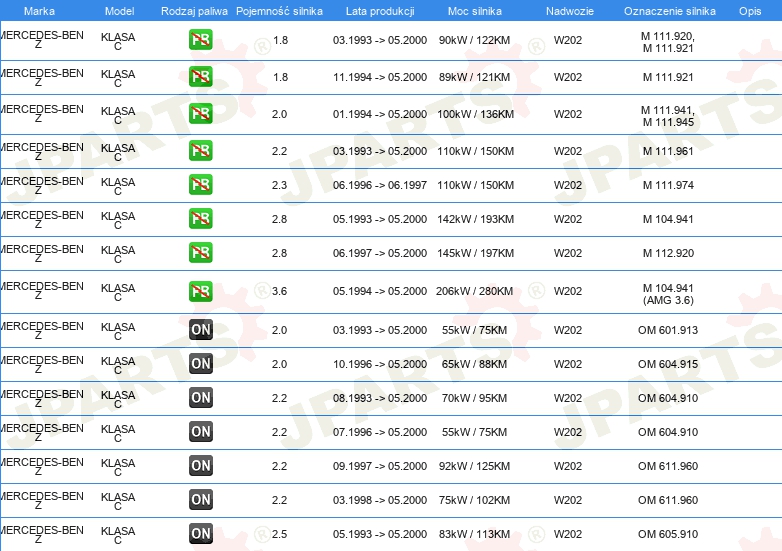Click production years 09.1997 -> 05.2000

click(x=380, y=466)
